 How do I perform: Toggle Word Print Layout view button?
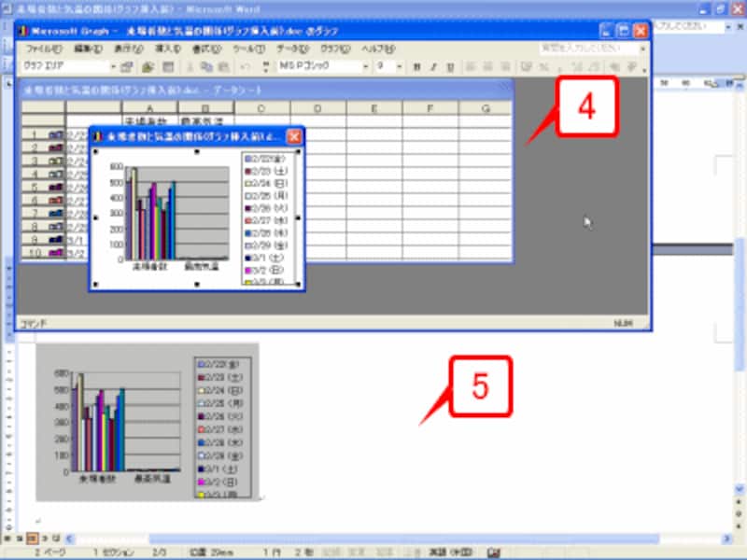coord(32,539)
